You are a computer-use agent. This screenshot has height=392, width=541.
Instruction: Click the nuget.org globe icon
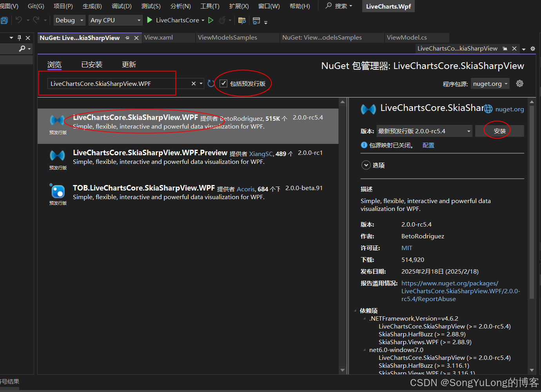pos(488,109)
